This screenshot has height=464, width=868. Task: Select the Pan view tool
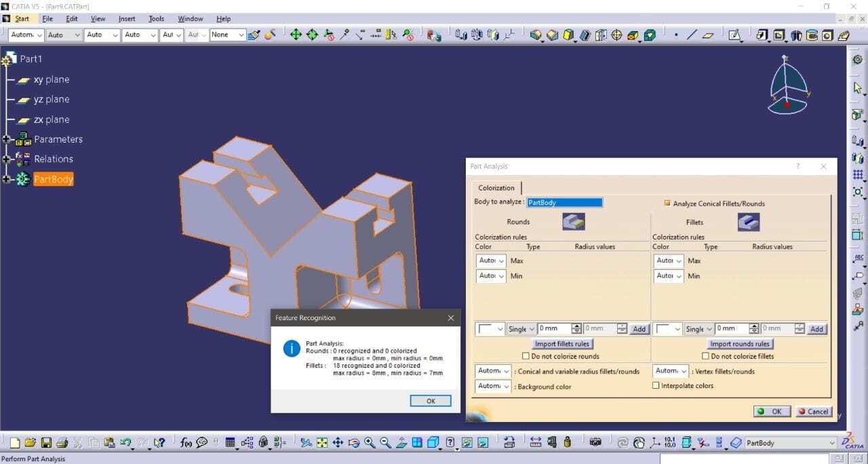(x=338, y=443)
